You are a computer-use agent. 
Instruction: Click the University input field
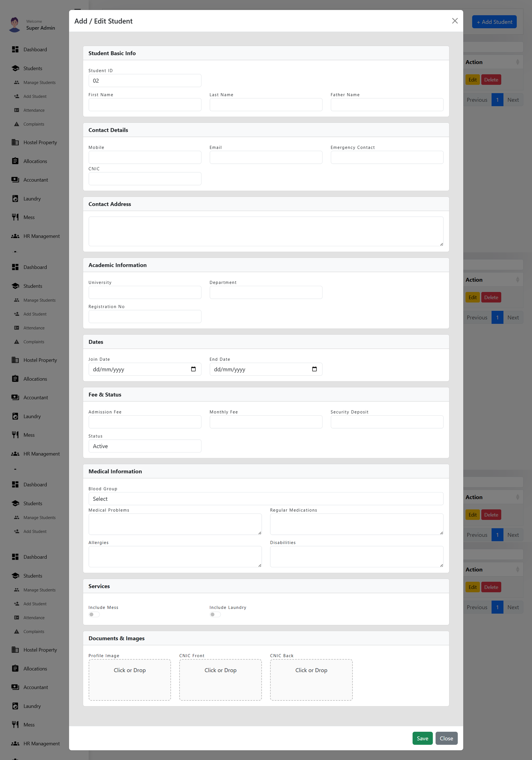coord(145,292)
